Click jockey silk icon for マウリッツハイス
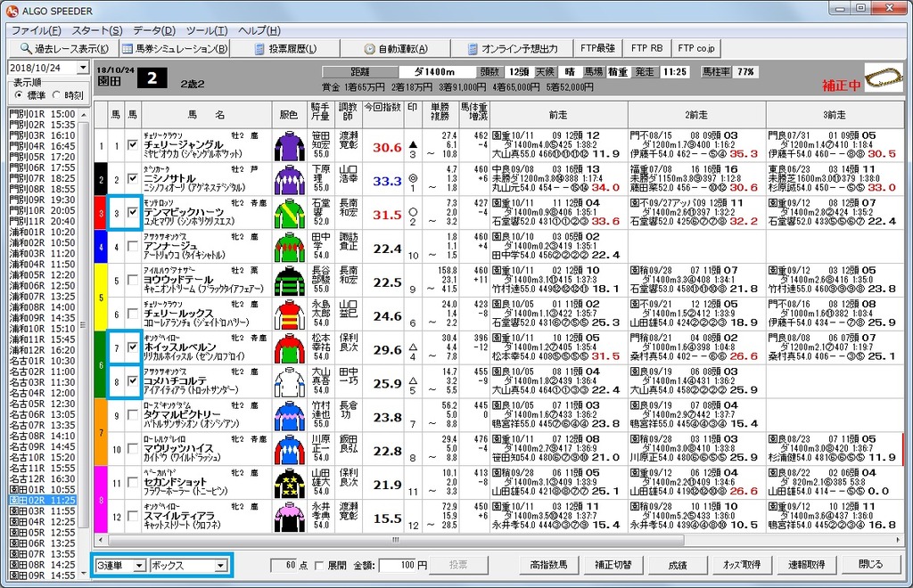The width and height of the screenshot is (913, 588). pos(290,450)
